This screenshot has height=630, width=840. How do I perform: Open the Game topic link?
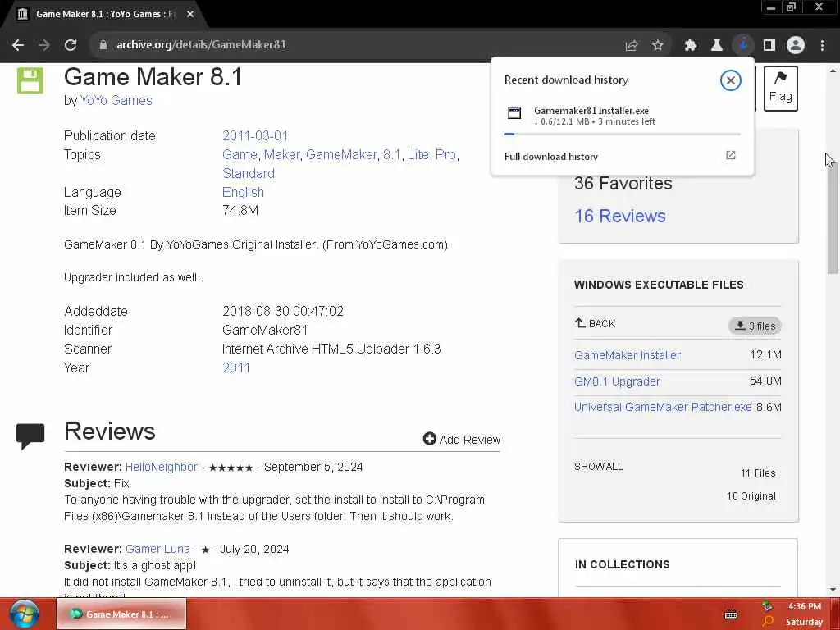[240, 155]
